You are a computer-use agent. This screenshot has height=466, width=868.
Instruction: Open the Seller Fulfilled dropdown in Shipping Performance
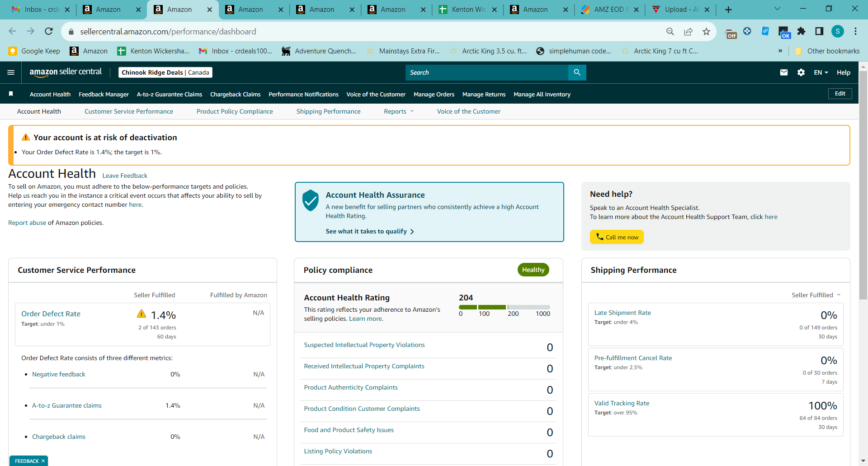816,295
